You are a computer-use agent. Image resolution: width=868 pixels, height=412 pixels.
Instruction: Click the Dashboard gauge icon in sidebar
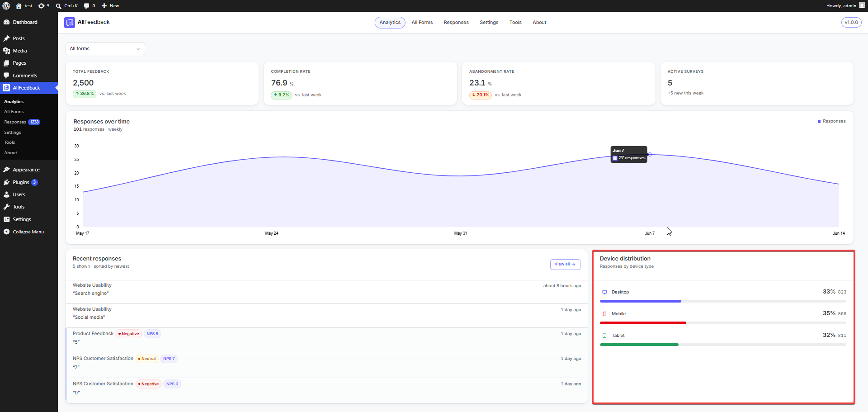click(x=7, y=22)
